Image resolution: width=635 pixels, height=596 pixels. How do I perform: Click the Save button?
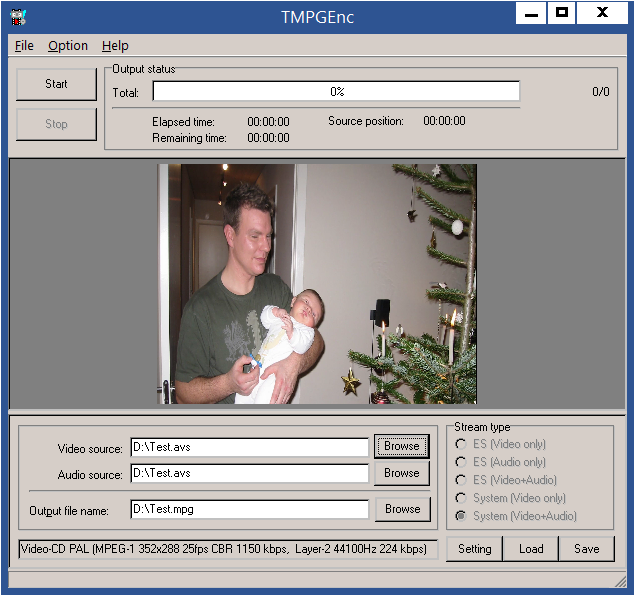click(587, 549)
